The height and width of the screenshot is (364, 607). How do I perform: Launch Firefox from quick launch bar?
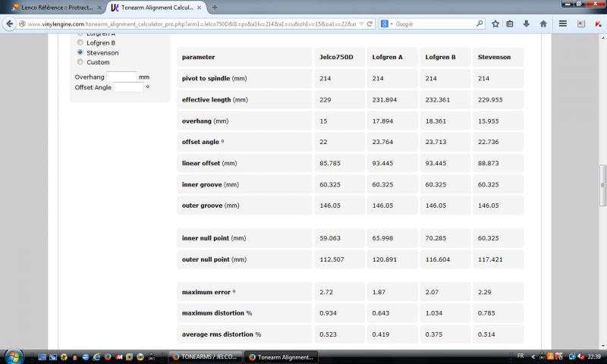[x=108, y=357]
